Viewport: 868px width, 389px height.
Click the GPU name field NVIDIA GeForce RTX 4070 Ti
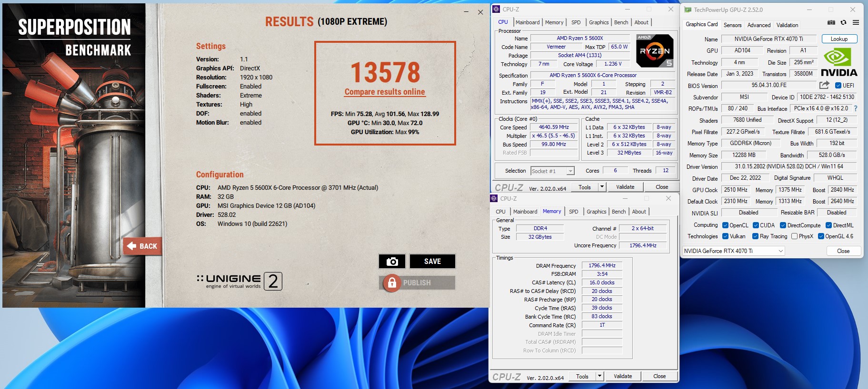(x=768, y=39)
